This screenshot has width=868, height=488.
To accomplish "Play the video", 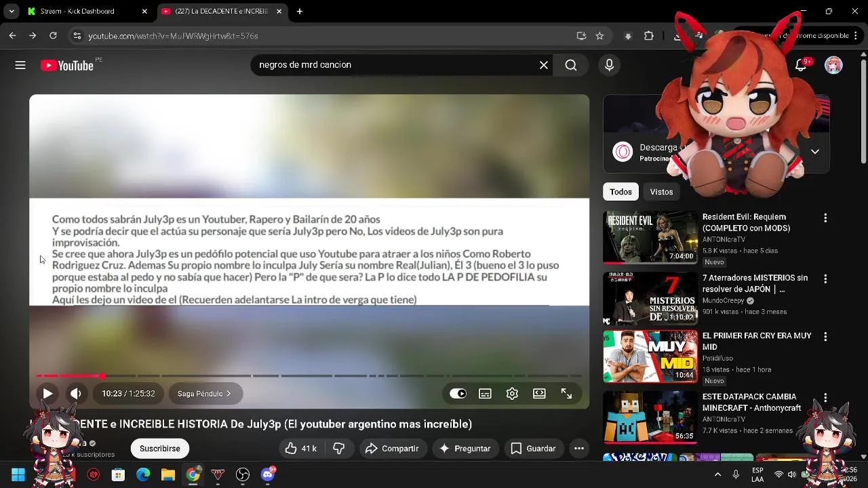I will 47,394.
